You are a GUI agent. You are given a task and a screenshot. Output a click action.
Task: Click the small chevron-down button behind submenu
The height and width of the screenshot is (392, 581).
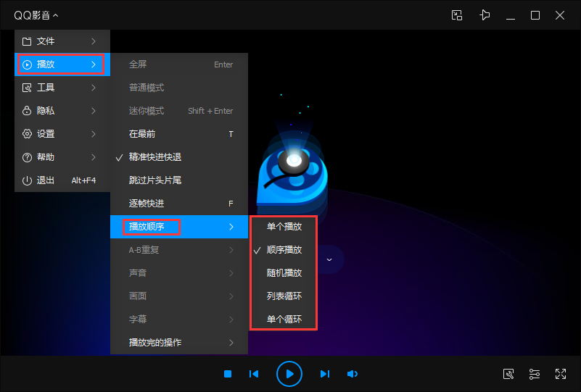pyautogui.click(x=329, y=259)
